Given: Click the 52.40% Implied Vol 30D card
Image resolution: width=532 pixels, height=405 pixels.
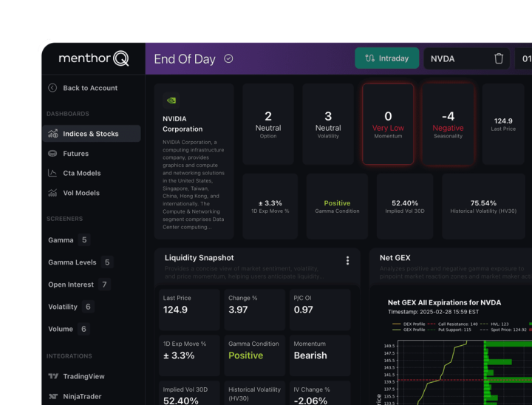Looking at the screenshot, I should pos(405,206).
